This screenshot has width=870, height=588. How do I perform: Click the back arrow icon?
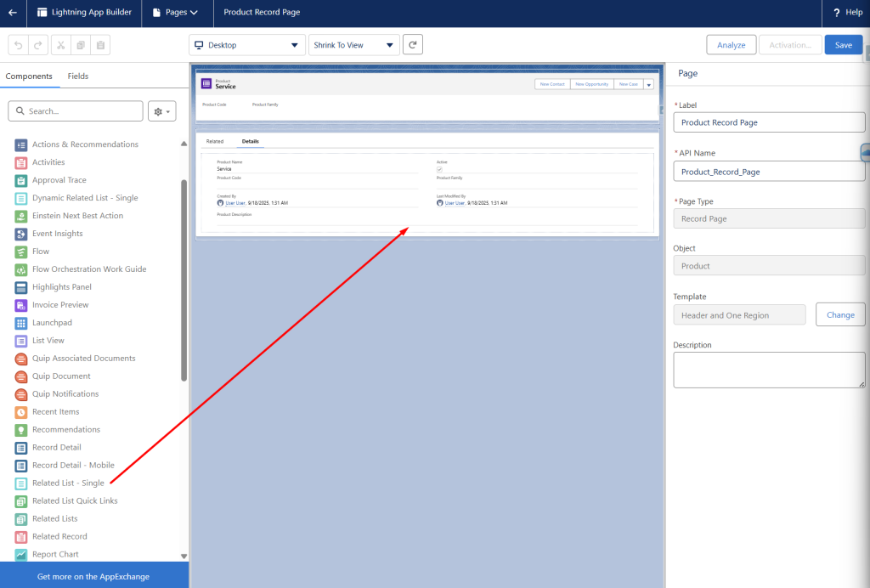click(12, 13)
